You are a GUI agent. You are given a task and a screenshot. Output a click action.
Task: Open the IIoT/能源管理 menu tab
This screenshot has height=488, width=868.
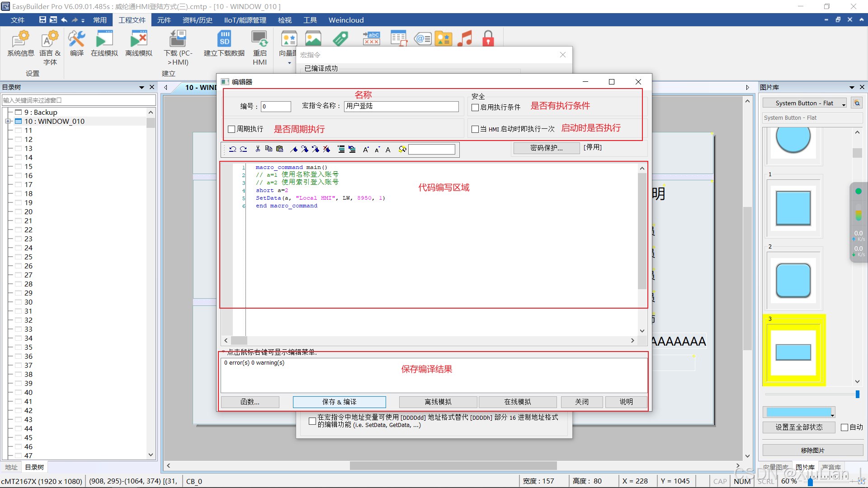[245, 20]
